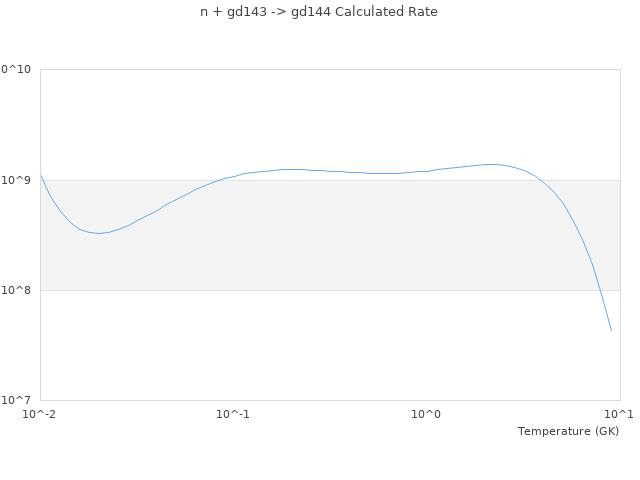The height and width of the screenshot is (480, 640).
Task: Click the chart title about gd144 Calculated Rate
Action: pyautogui.click(x=319, y=12)
